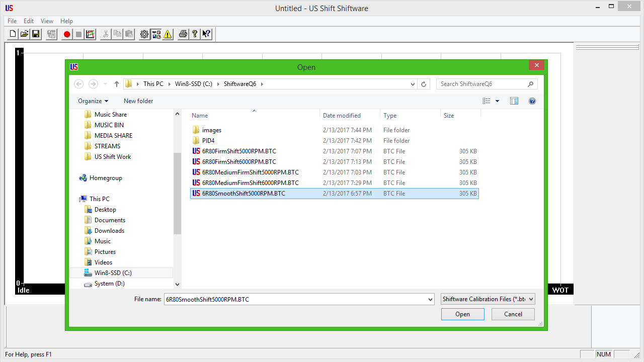Image resolution: width=644 pixels, height=362 pixels.
Task: Refresh the ShiftwareQ6 folder listing
Action: point(424,84)
